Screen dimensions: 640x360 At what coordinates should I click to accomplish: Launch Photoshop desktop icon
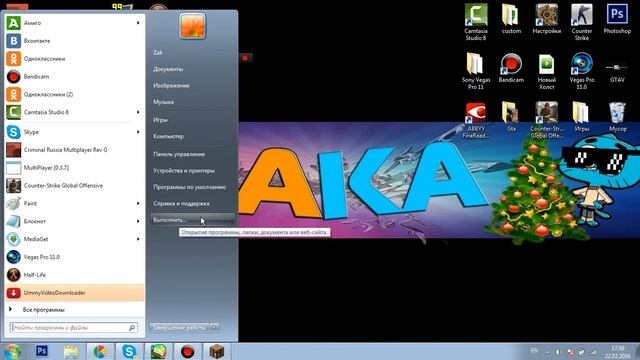point(617,19)
